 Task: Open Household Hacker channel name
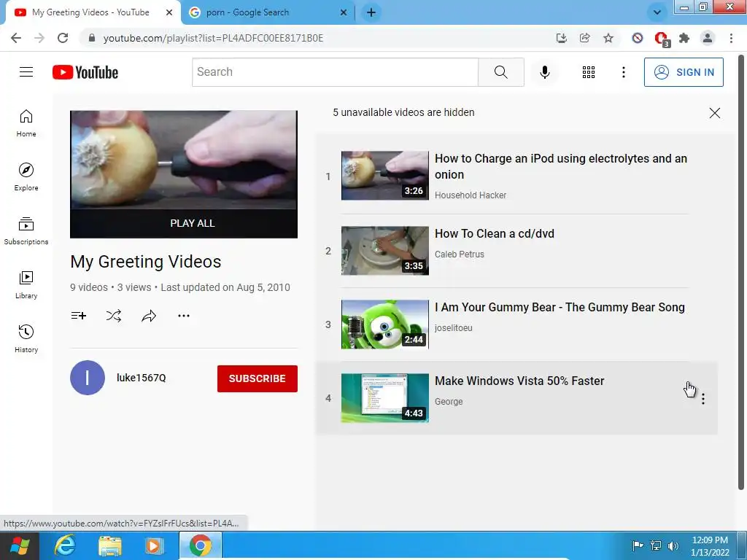471,195
